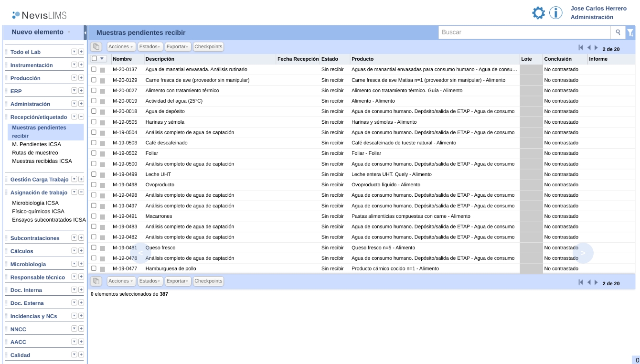
Task: Sort by the Fecha Recepción column header
Action: (x=298, y=59)
